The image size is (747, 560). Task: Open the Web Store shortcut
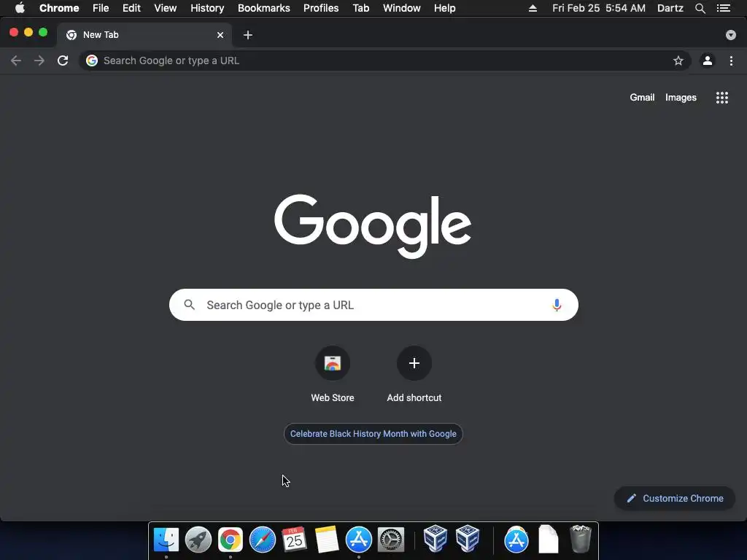tap(333, 376)
